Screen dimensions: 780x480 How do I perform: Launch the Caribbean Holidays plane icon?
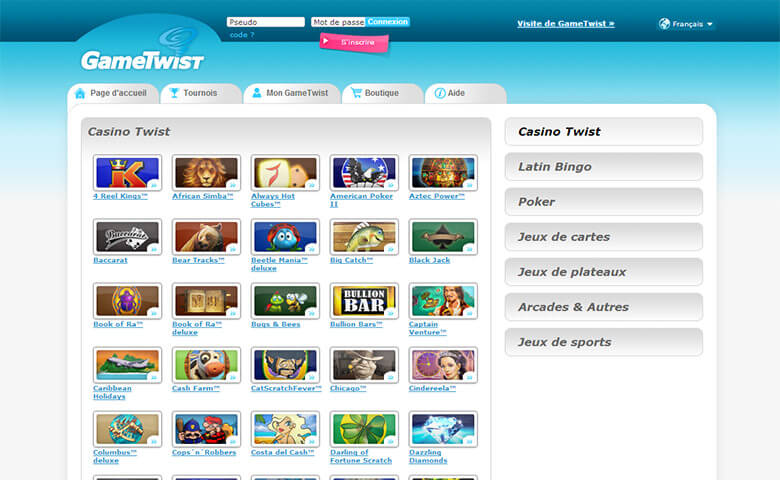pos(127,365)
